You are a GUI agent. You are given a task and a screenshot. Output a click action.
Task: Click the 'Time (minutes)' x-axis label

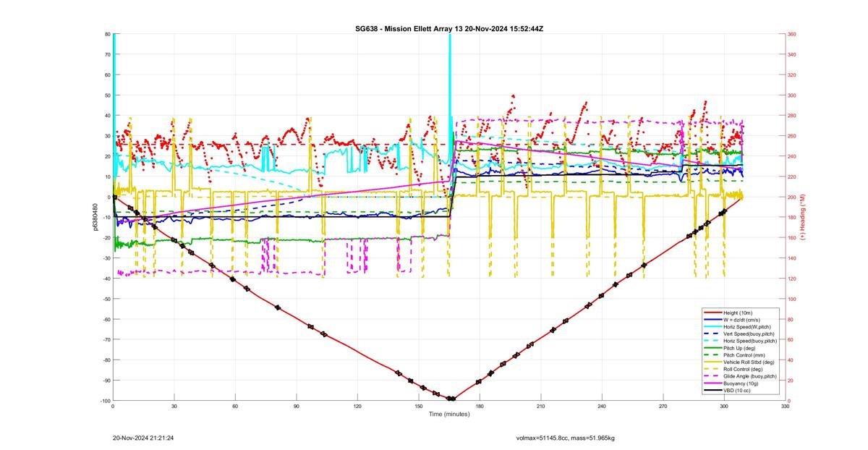point(448,415)
